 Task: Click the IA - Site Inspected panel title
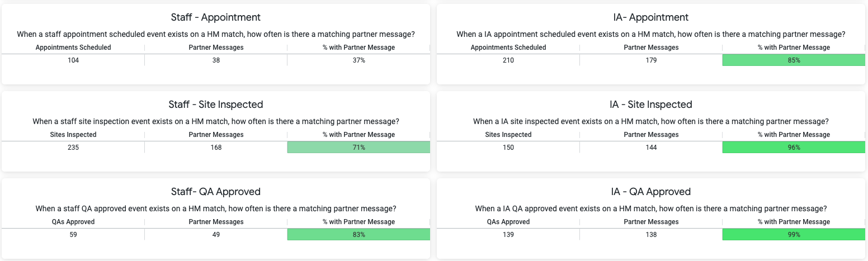click(651, 105)
